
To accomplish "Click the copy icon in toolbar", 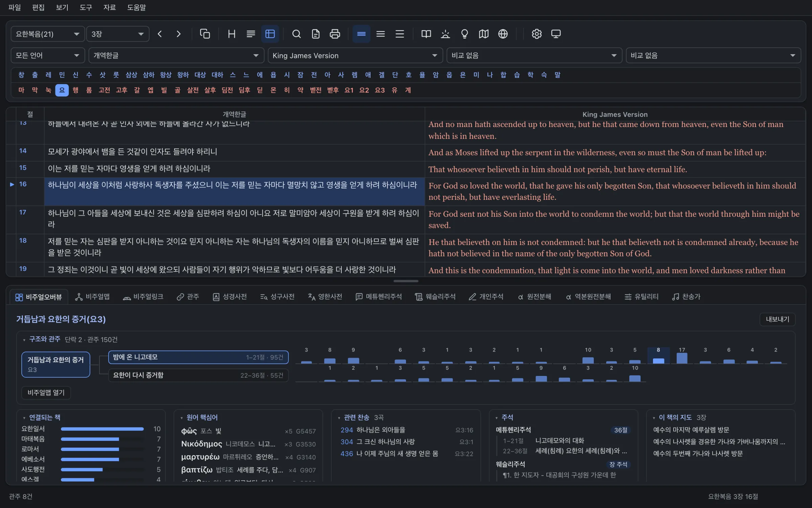I will pos(205,34).
